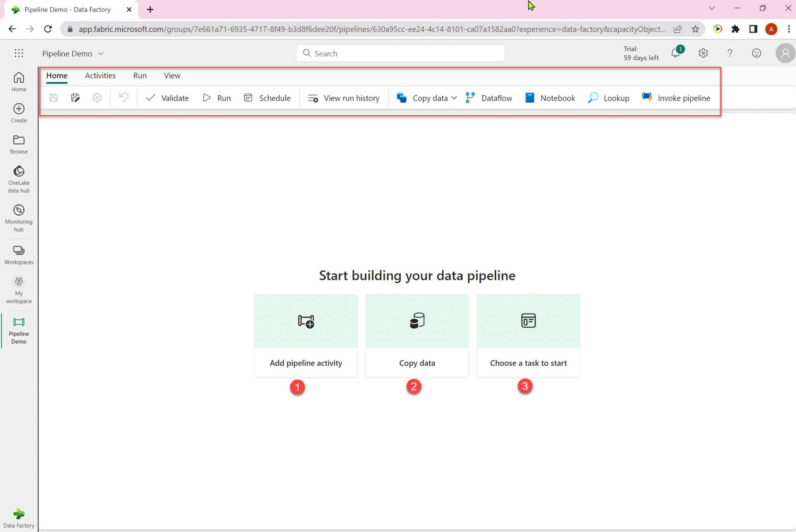
Task: Open the notifications bell
Action: pyautogui.click(x=676, y=53)
